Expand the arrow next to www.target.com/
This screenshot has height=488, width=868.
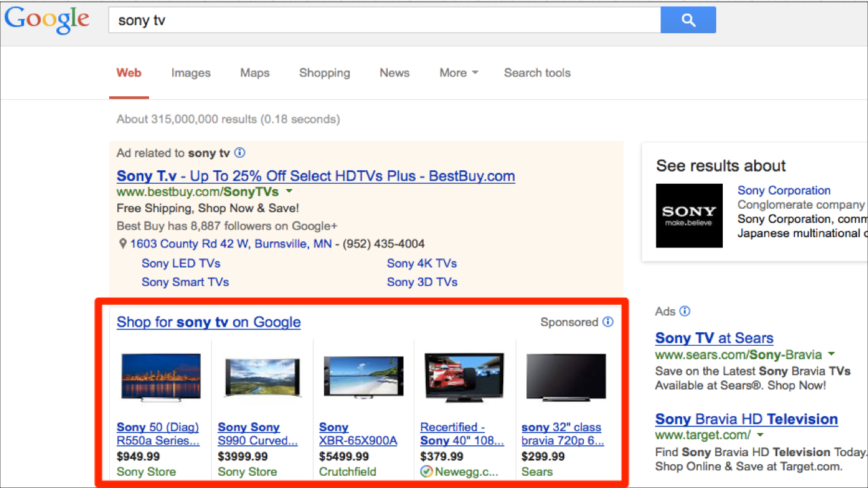[x=759, y=435]
